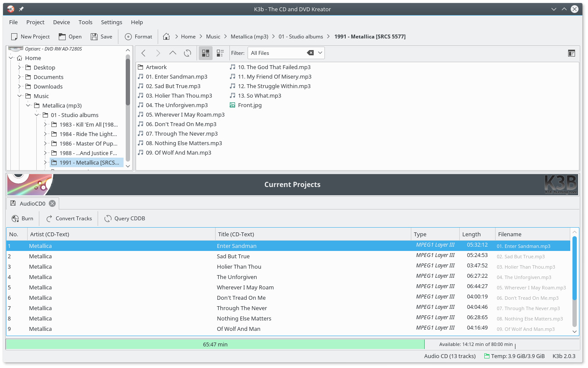Click the folder tree scroll-up arrow
This screenshot has height=368, width=588.
128,50
